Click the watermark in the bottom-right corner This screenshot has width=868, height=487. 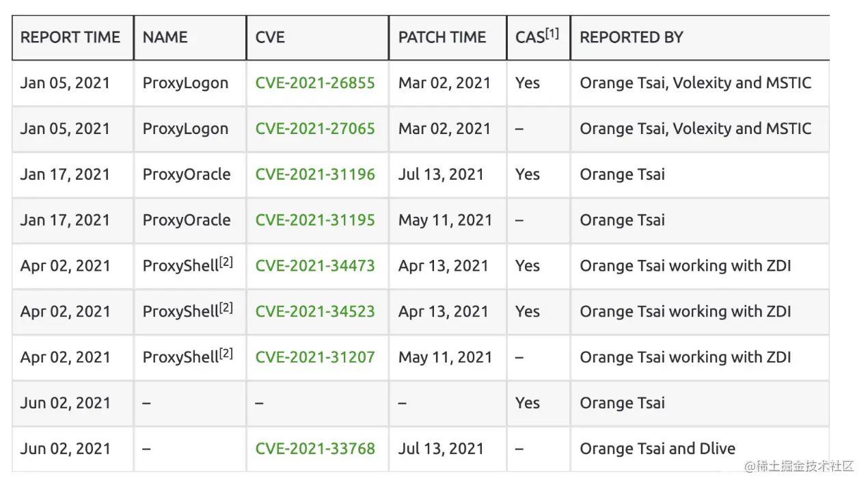(800, 466)
